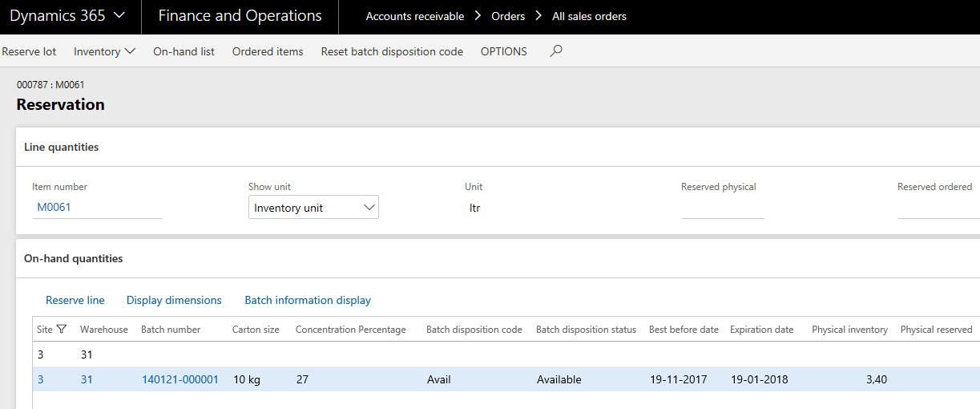Open the OPTIONS tab
This screenshot has height=409, width=980.
point(504,51)
